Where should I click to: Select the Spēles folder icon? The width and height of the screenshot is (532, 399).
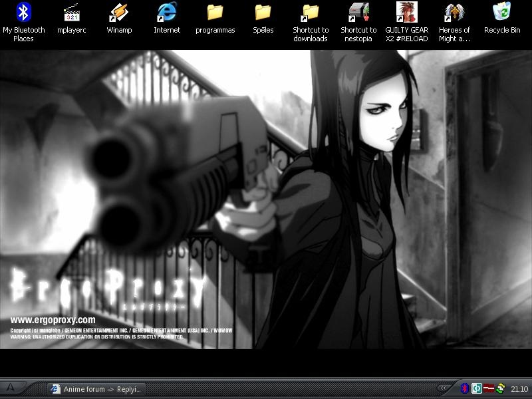tap(263, 18)
